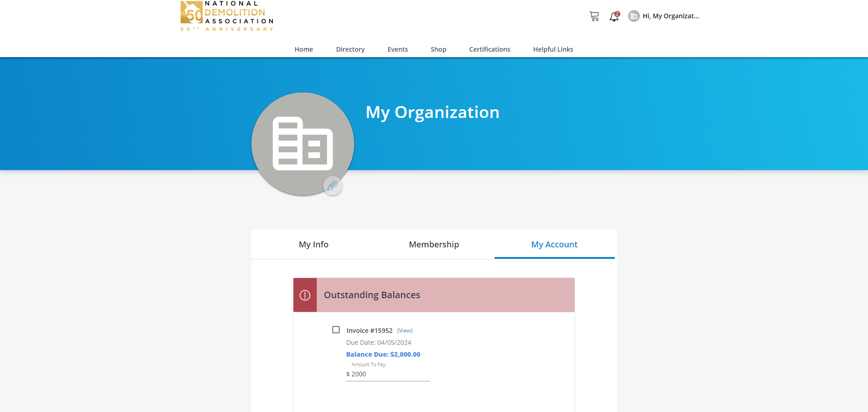This screenshot has width=868, height=412.
Task: Open the Helpful Links menu
Action: (x=553, y=49)
